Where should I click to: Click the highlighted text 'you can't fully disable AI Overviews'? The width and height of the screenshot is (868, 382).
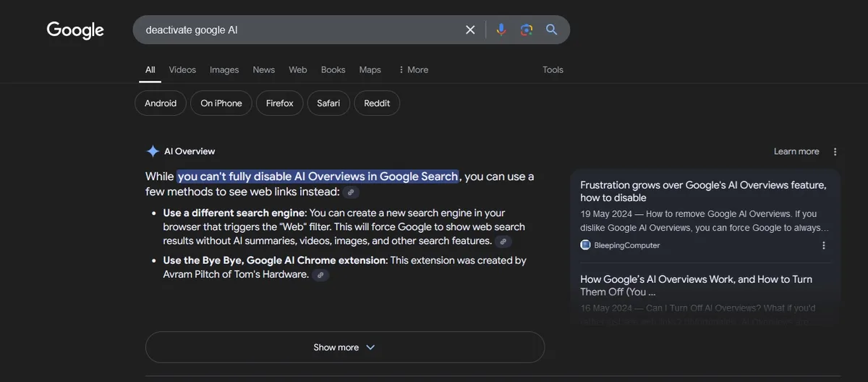pos(318,177)
